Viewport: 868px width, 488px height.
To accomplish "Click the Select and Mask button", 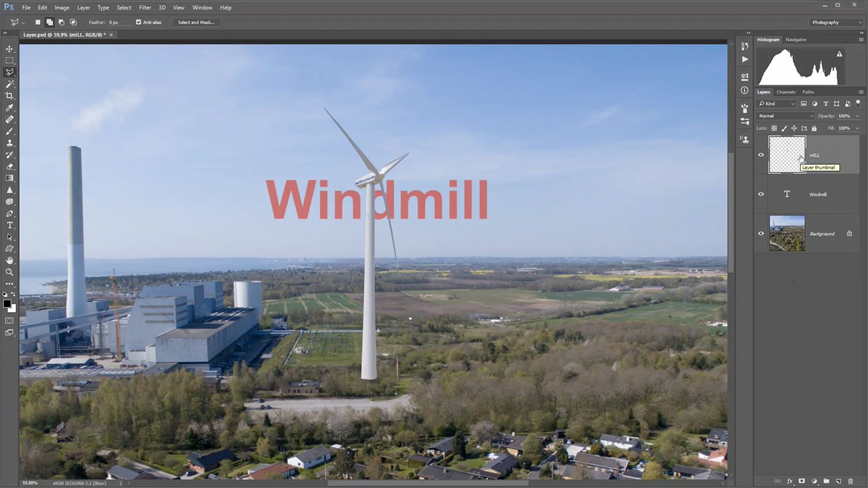I will (x=196, y=23).
